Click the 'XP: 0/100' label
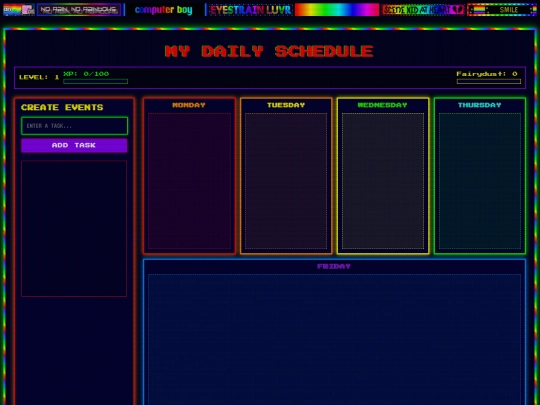 [x=86, y=74]
